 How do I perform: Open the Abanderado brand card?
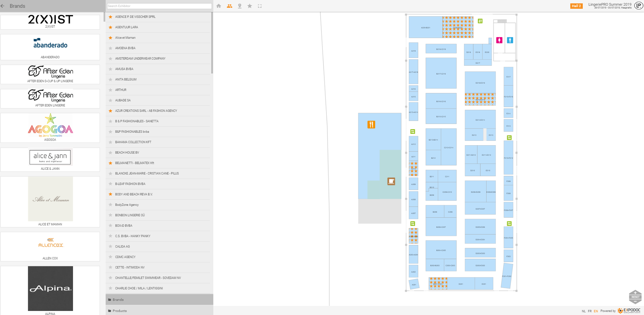click(x=50, y=47)
